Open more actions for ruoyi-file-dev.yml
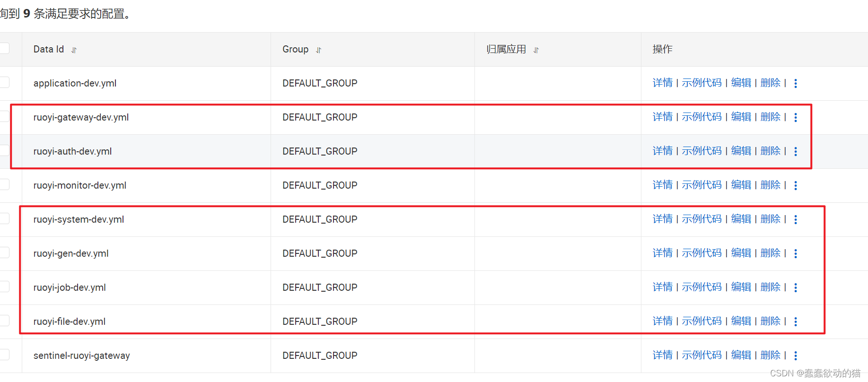The height and width of the screenshot is (382, 868). 796,321
